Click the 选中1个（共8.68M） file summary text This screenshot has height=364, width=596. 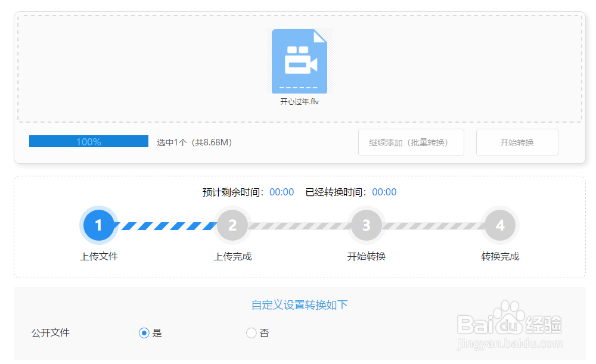[194, 142]
